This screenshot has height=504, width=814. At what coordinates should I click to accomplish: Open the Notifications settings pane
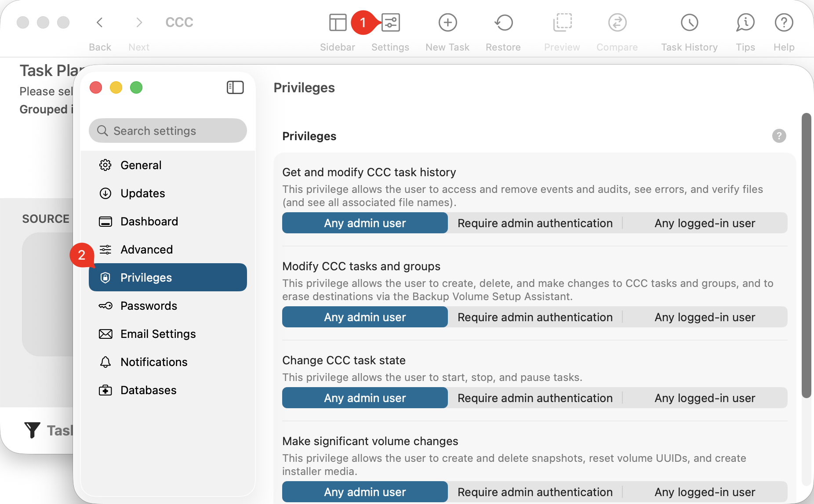pyautogui.click(x=168, y=362)
